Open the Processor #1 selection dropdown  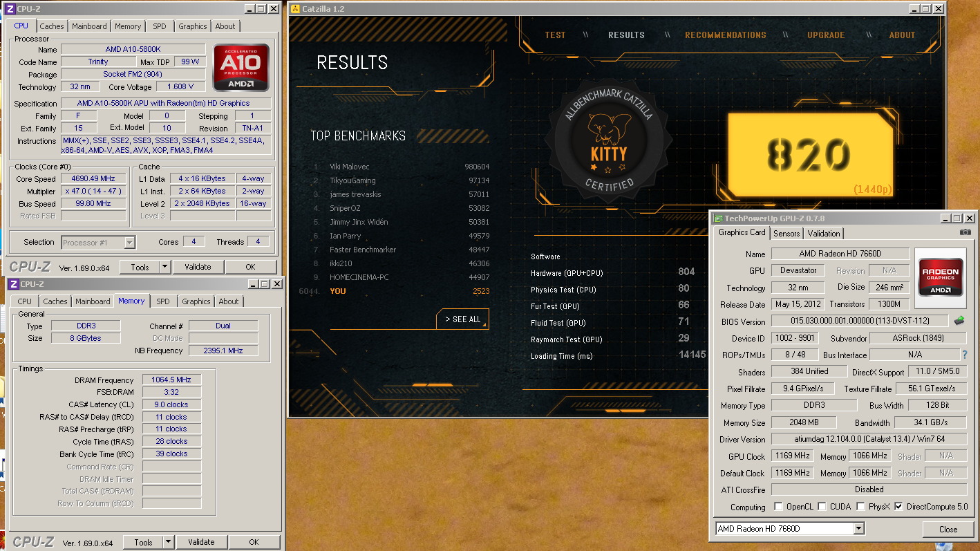click(129, 243)
